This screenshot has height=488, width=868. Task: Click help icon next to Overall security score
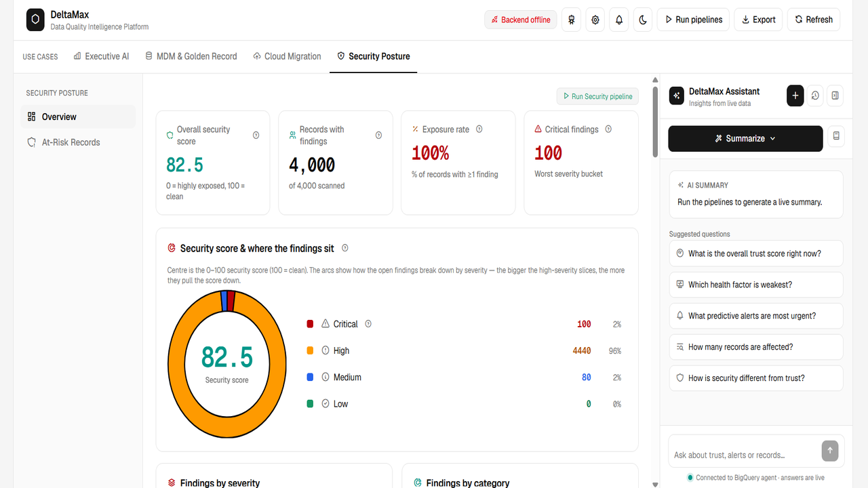tap(256, 136)
